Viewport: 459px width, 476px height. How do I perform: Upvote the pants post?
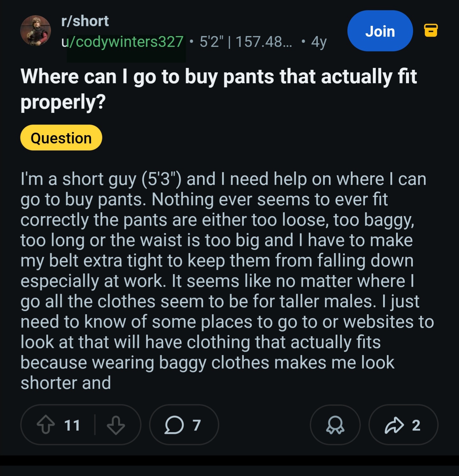(46, 425)
